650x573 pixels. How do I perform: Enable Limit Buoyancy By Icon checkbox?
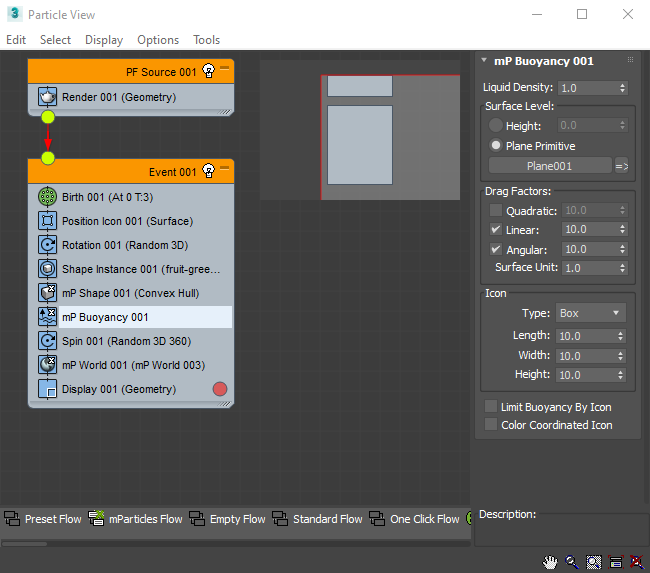pos(491,406)
